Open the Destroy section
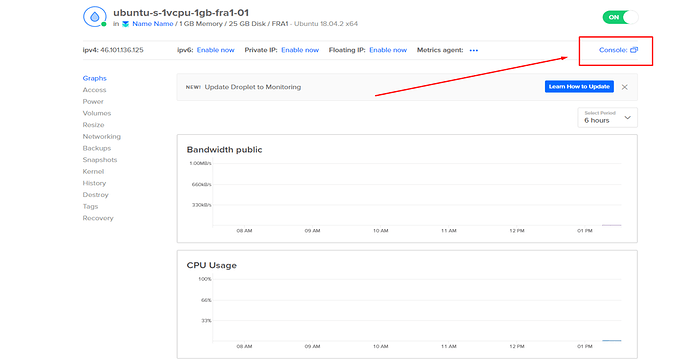690x364 pixels. point(95,195)
